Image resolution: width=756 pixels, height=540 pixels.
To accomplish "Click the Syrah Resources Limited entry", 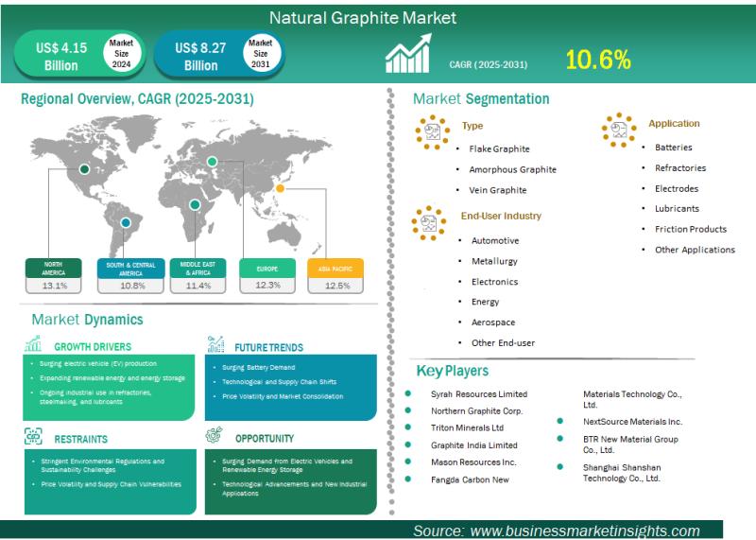I will 478,393.
